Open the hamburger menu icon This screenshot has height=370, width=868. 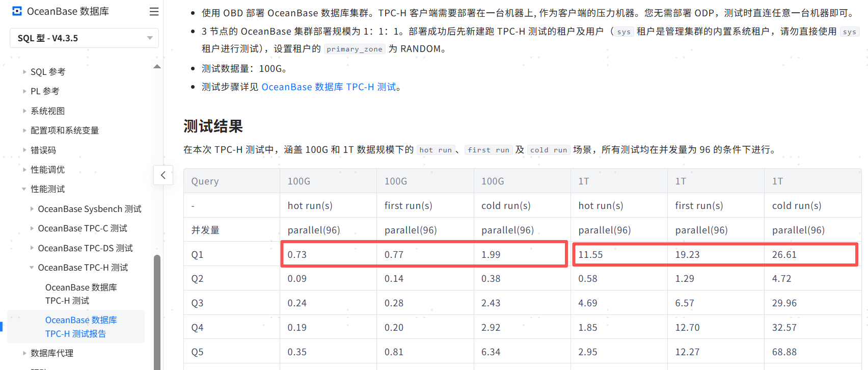point(154,11)
